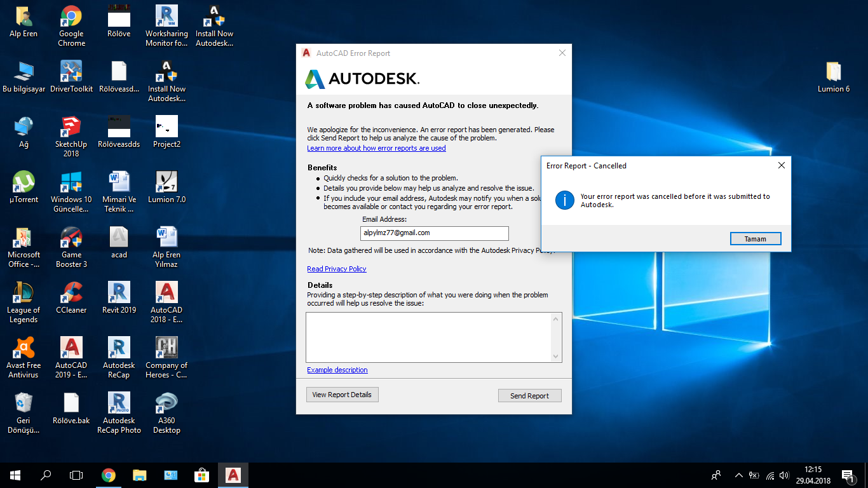Launch the Revit 2019 desktop shortcut
This screenshot has height=488, width=868.
click(x=119, y=298)
